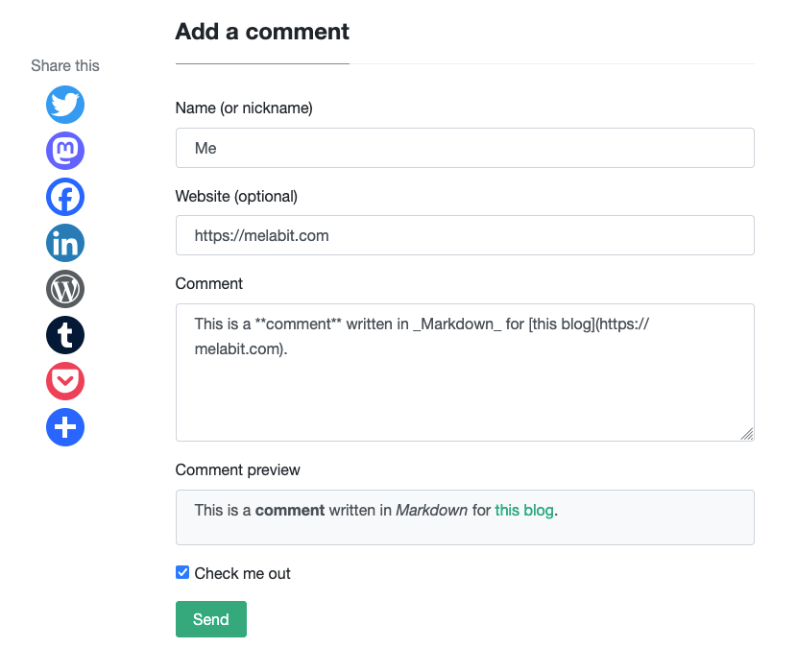
Task: Uncheck the Check me out checkbox
Action: 181,572
